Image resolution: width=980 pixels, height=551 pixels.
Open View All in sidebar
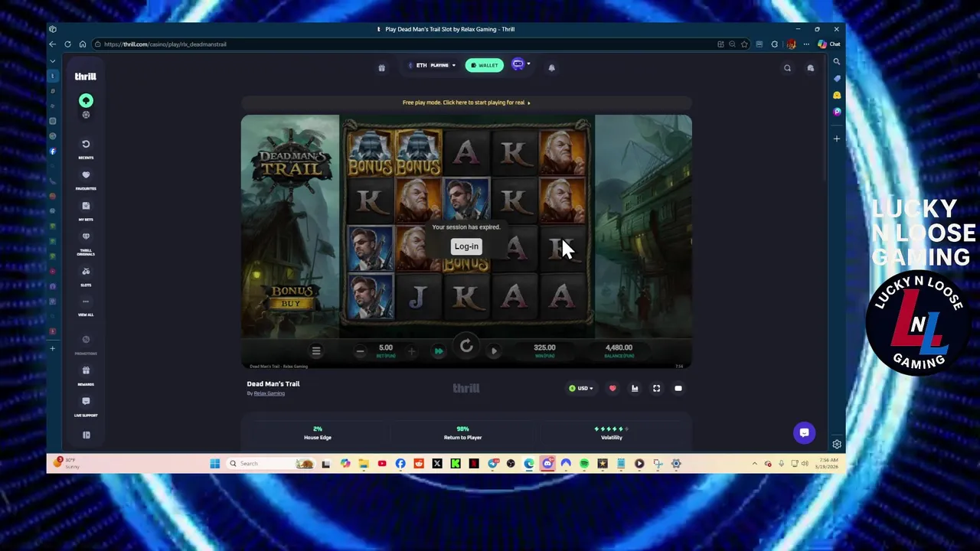[86, 305]
